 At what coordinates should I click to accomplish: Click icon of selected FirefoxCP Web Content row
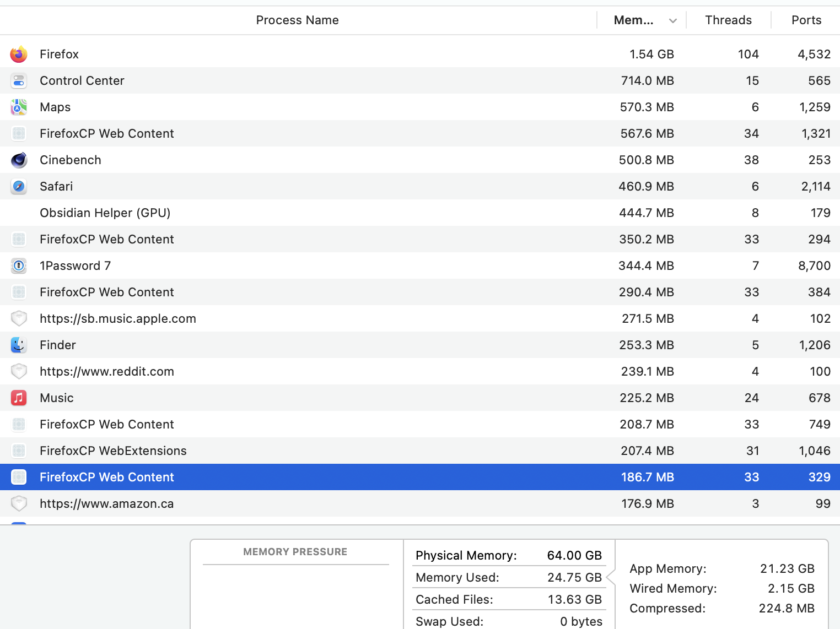pos(19,477)
